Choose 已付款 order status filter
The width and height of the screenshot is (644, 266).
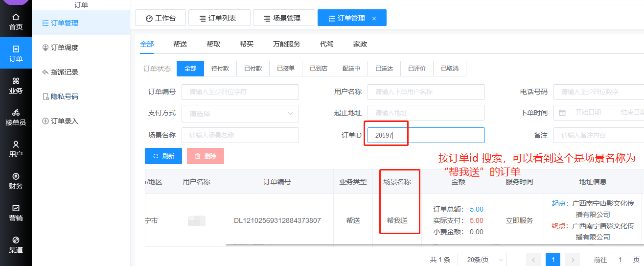[x=253, y=69]
